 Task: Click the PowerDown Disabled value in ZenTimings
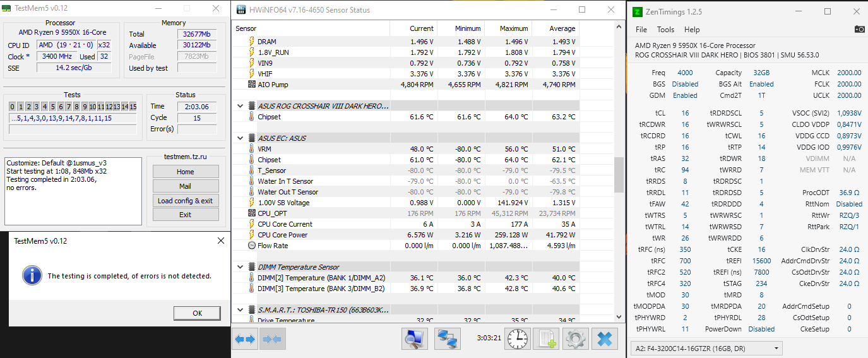tap(761, 329)
